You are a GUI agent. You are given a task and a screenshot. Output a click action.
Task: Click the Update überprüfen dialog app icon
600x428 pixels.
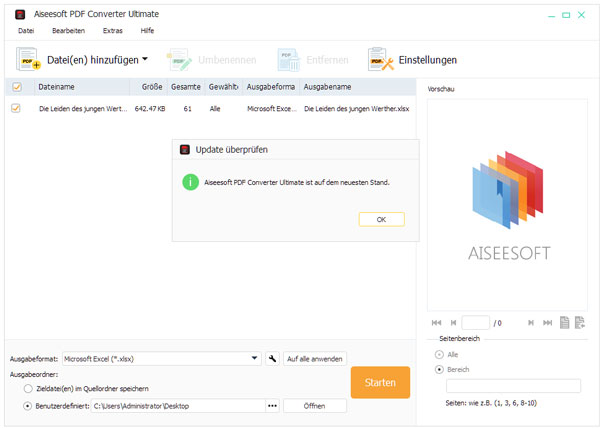[x=185, y=150]
